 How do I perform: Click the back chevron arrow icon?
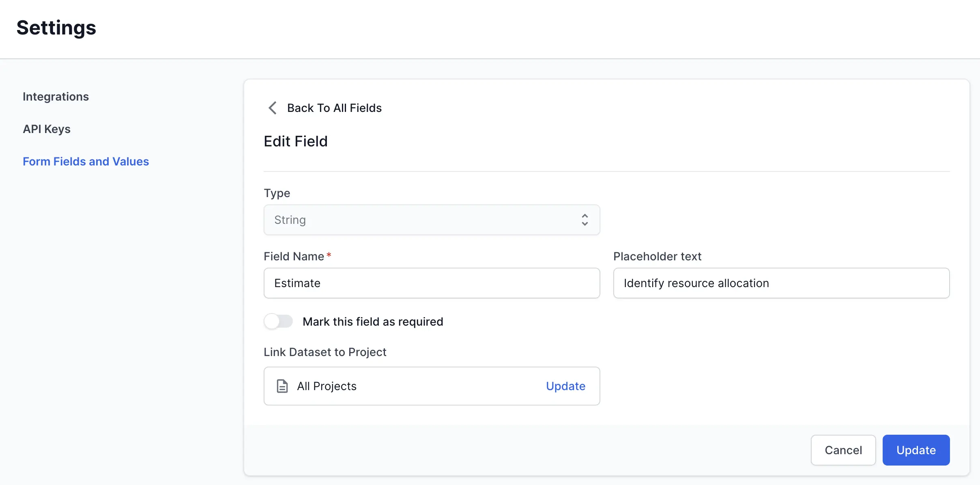pyautogui.click(x=273, y=108)
